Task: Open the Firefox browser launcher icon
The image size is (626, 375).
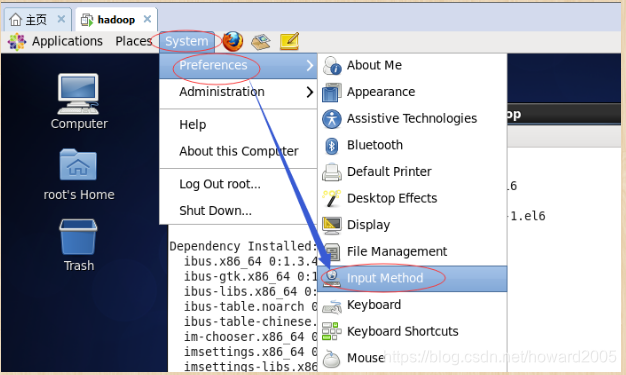Action: pyautogui.click(x=233, y=41)
